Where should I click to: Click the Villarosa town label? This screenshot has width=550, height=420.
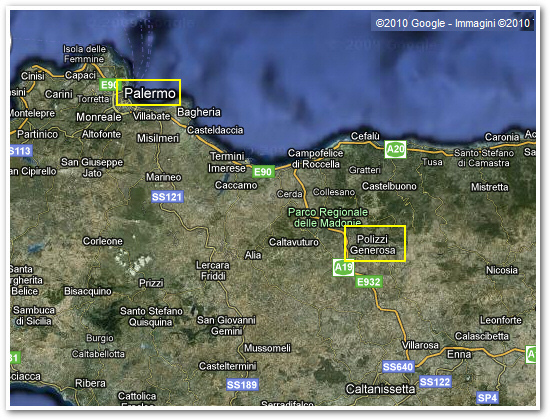point(420,345)
